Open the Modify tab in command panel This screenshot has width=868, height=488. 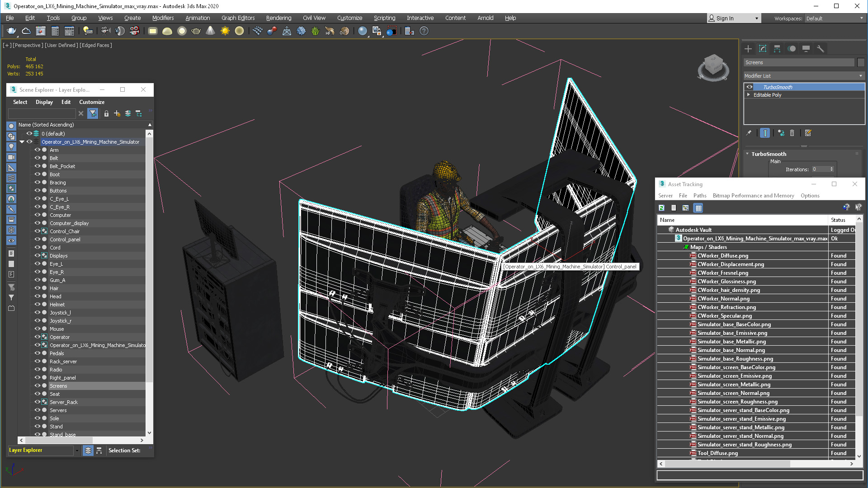(763, 49)
